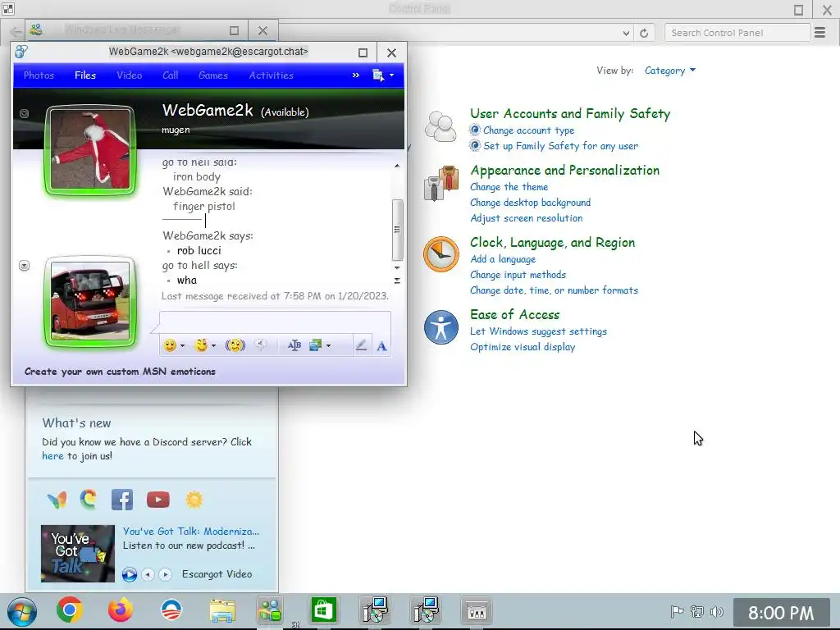Open the Games tab in chat window
Image resolution: width=840 pixels, height=630 pixels.
tap(213, 75)
